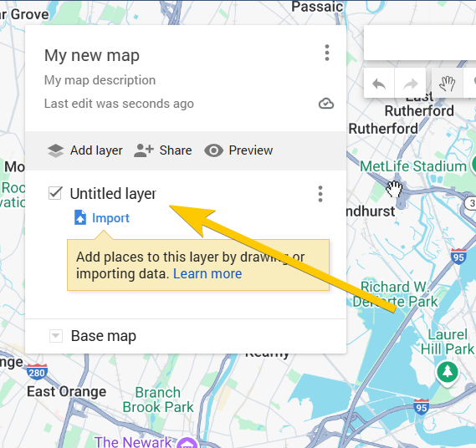Click Share label

tap(176, 150)
